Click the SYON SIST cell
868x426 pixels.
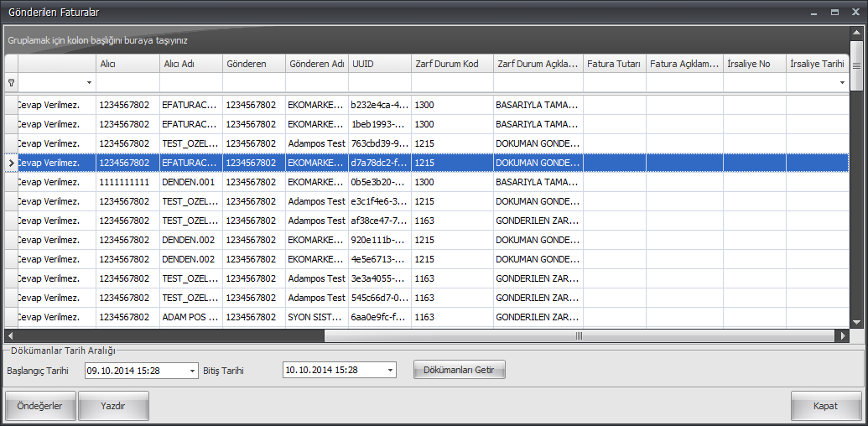click(x=317, y=317)
